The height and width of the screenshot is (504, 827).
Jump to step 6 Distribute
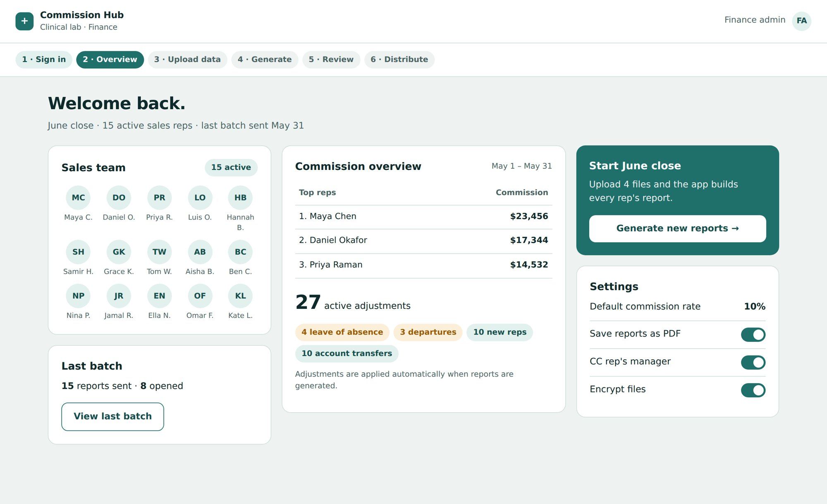(399, 60)
